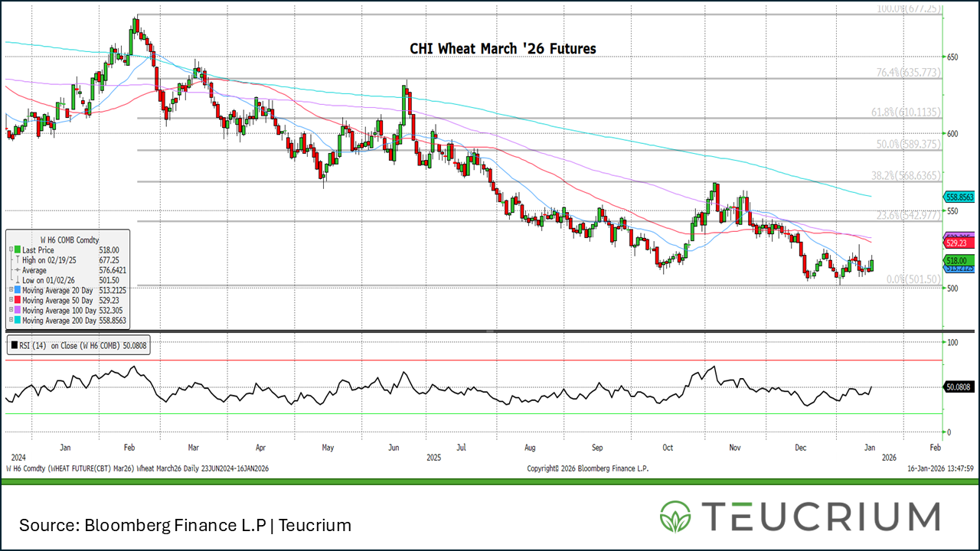Click the CHI Wheat March '26 Futures title

[503, 49]
